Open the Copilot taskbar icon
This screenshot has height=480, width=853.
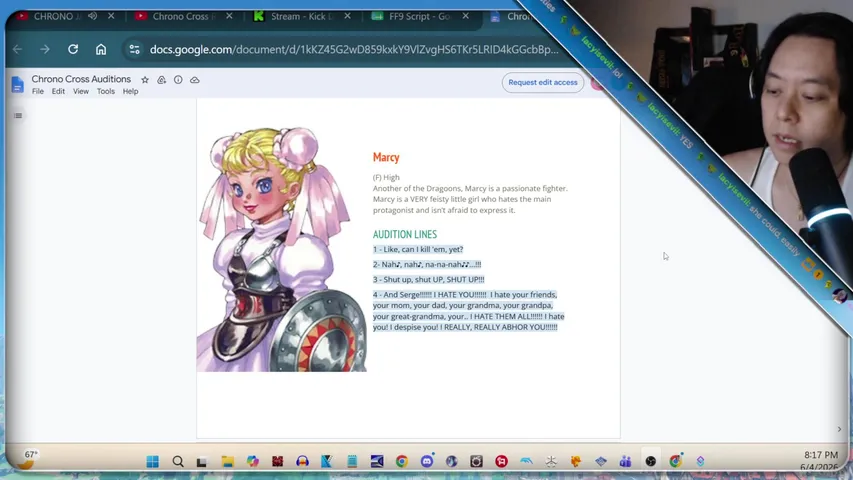click(252, 461)
